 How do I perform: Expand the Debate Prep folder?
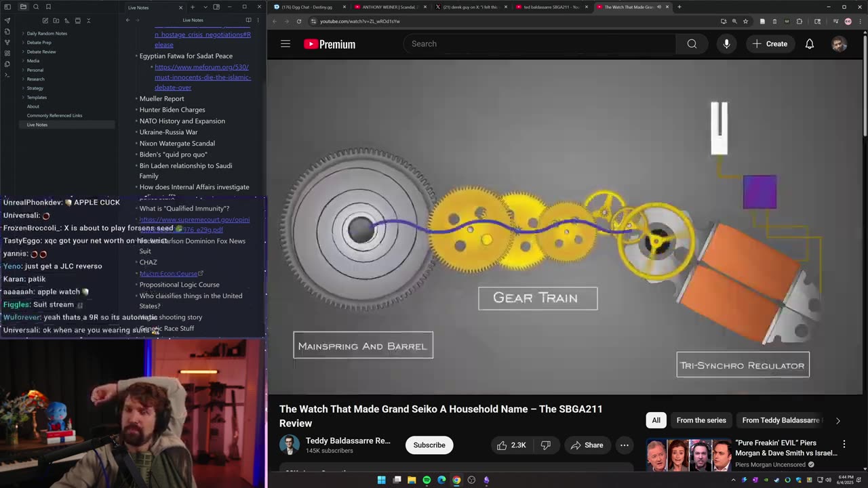click(x=39, y=43)
